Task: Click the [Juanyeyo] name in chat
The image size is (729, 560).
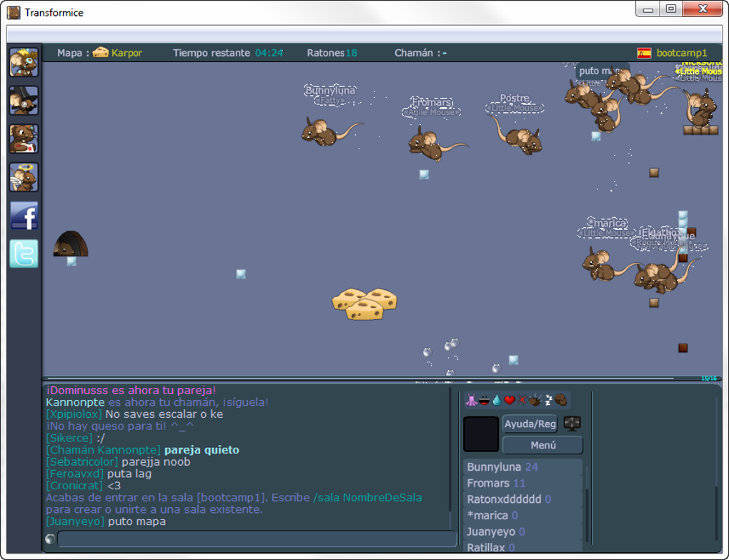Action: click(x=75, y=521)
